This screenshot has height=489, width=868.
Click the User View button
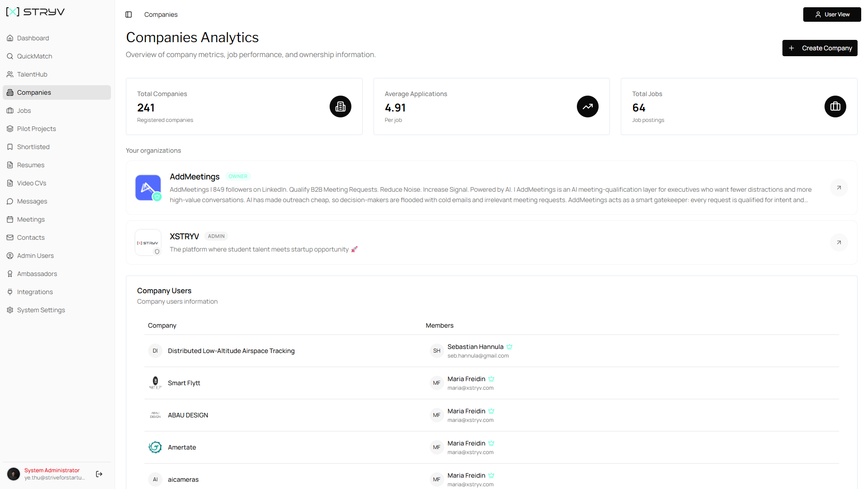point(832,15)
